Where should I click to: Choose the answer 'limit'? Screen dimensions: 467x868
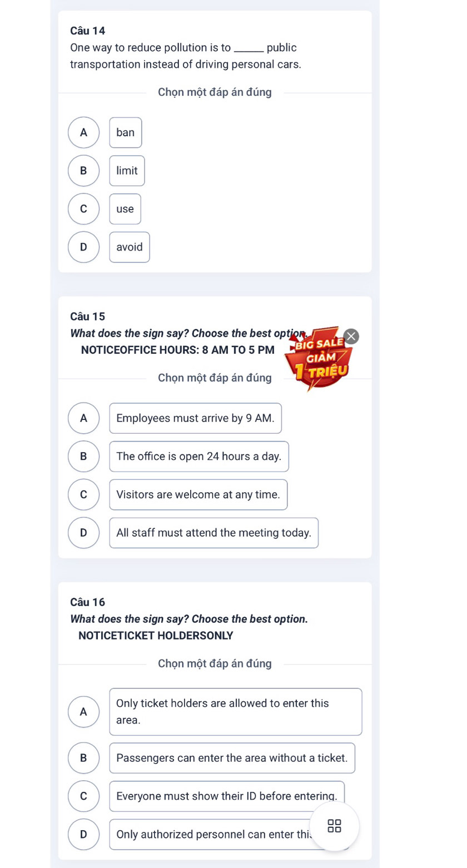(127, 171)
